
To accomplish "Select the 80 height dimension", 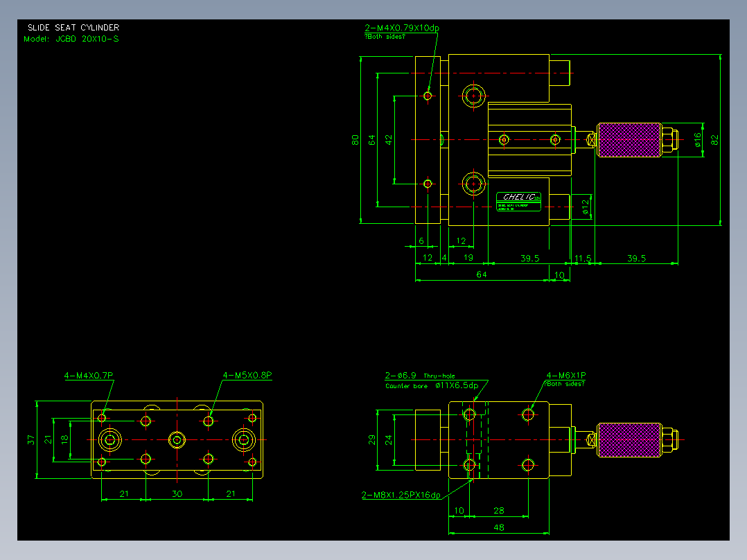I will click(x=355, y=140).
